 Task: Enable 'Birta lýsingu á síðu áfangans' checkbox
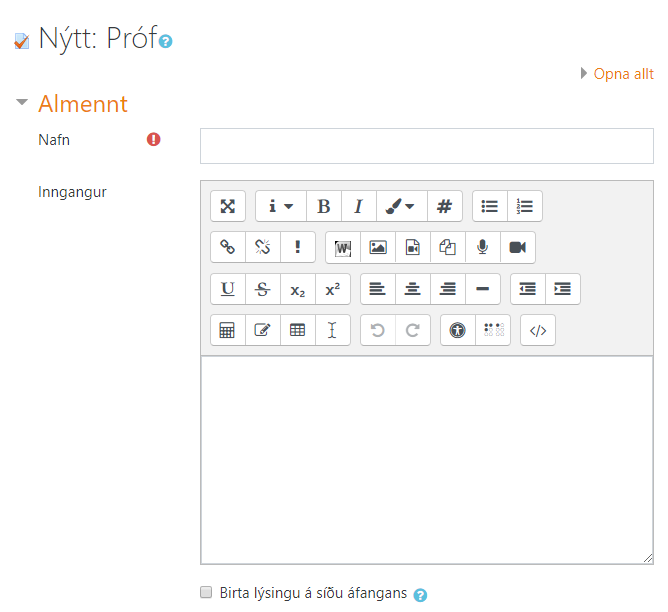pyautogui.click(x=206, y=593)
